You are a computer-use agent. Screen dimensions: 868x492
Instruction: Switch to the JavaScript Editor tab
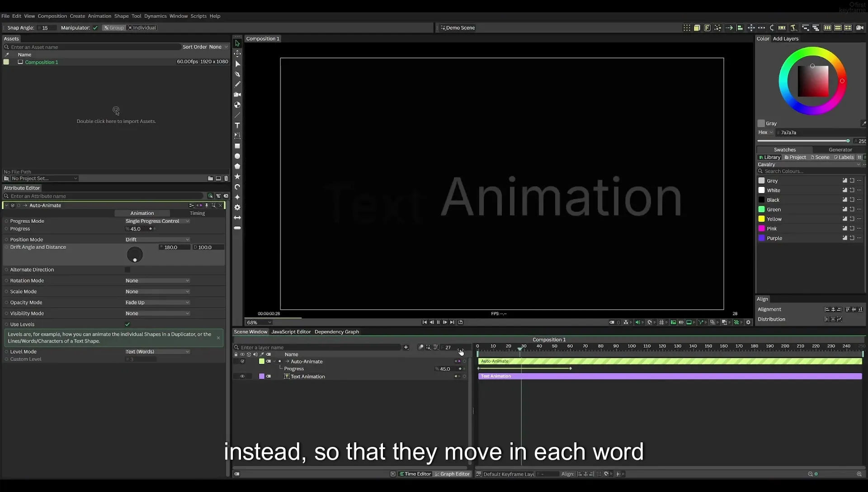(291, 332)
